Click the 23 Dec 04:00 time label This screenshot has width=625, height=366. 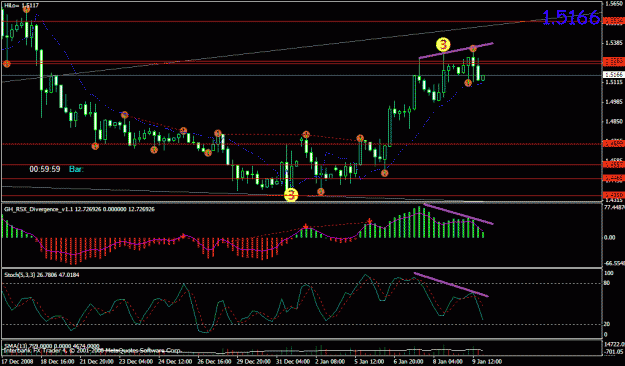(136, 362)
